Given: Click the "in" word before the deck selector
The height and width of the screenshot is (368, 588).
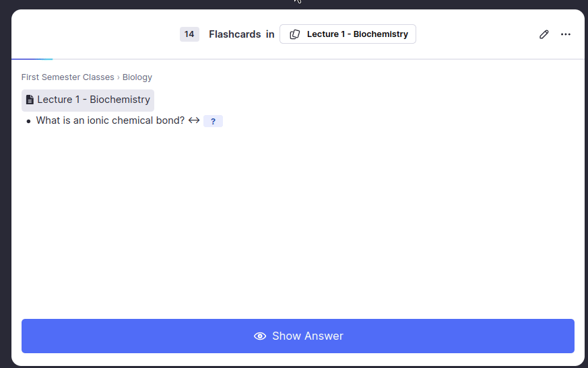Looking at the screenshot, I should pos(270,34).
